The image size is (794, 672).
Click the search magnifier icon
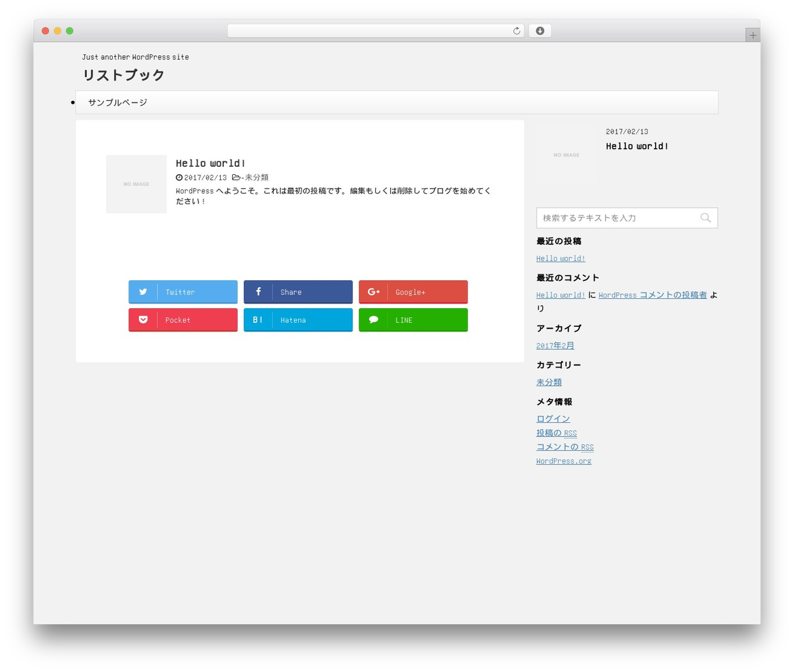pos(705,218)
